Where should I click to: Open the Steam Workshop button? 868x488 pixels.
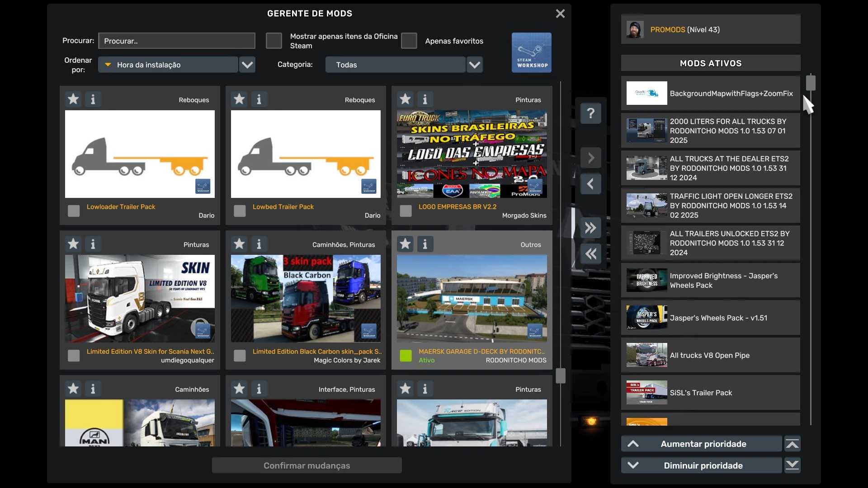(531, 52)
